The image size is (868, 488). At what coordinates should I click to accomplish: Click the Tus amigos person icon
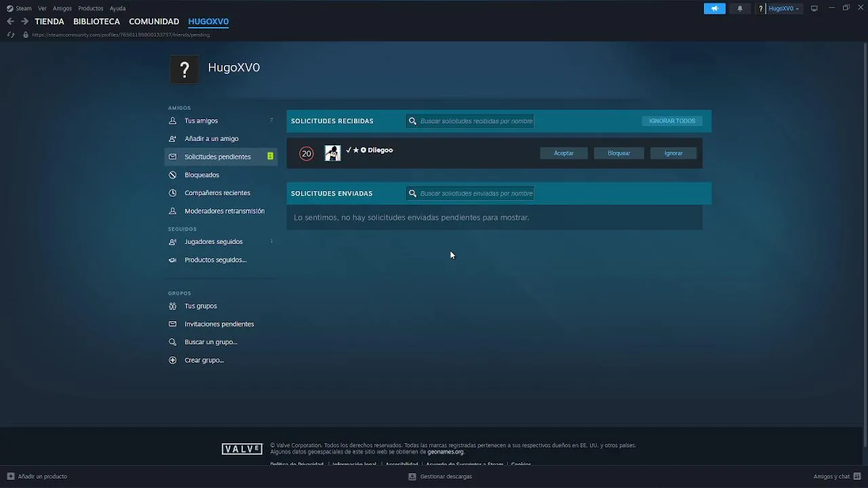coord(172,121)
